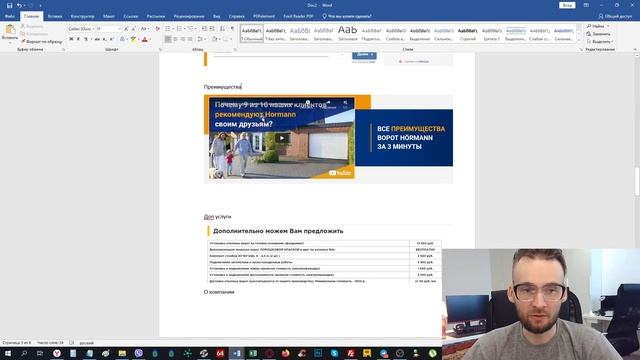Align the paragraph to the left
This screenshot has height=360, width=640.
[168, 39]
